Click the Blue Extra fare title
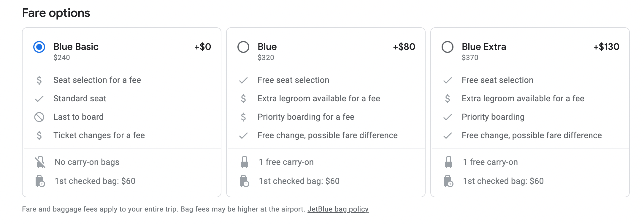The image size is (644, 224). [484, 47]
